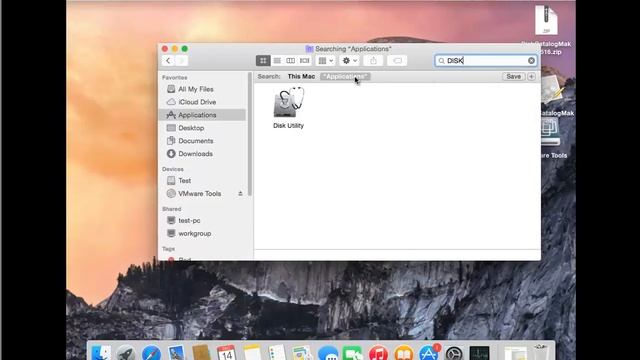Open Contacts from the Dock
The image size is (640, 360).
click(x=202, y=353)
